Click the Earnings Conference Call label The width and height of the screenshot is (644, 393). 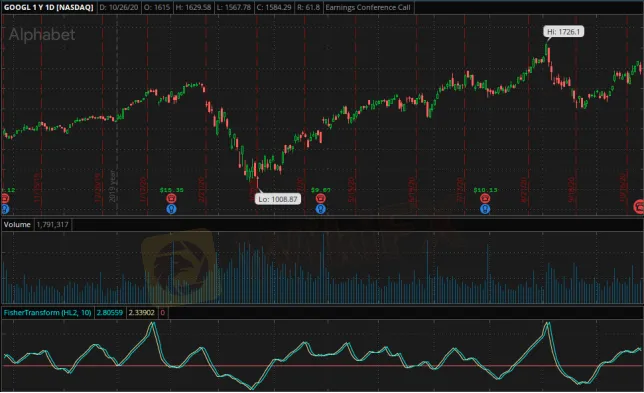tap(368, 7)
